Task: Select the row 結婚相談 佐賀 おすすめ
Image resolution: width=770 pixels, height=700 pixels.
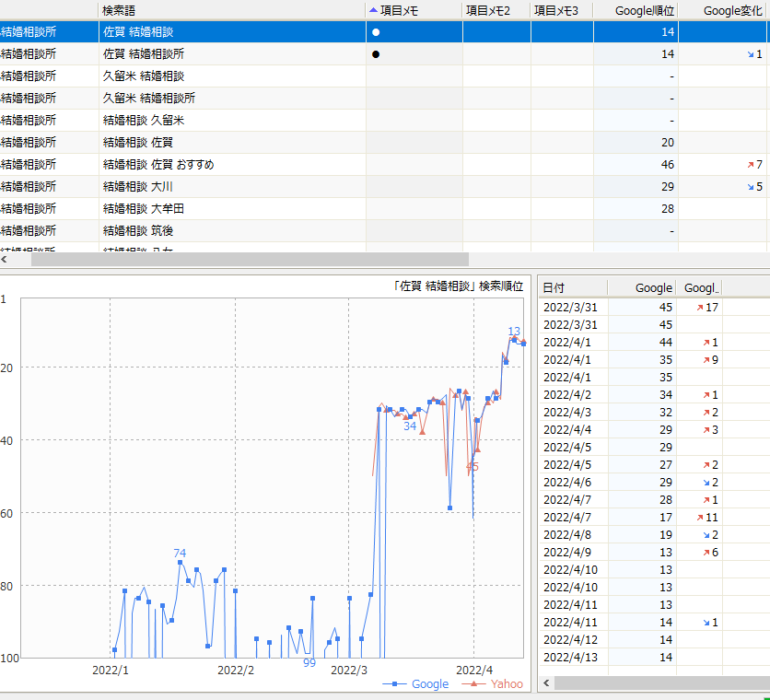Action: coord(385,165)
